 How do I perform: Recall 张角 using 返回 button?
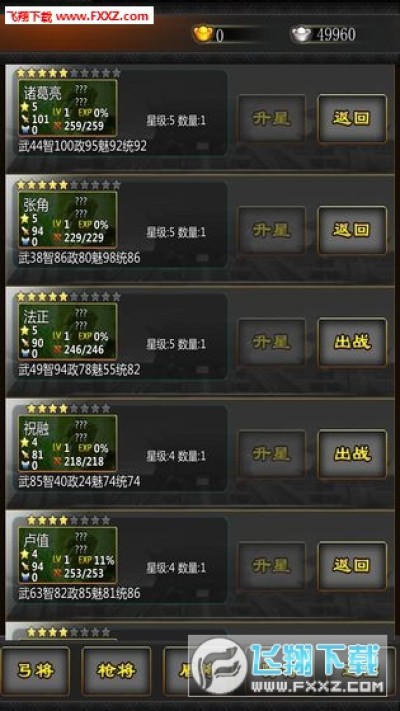(352, 230)
